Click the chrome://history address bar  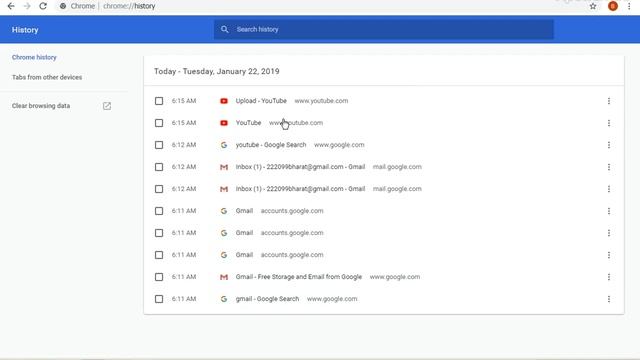[129, 6]
